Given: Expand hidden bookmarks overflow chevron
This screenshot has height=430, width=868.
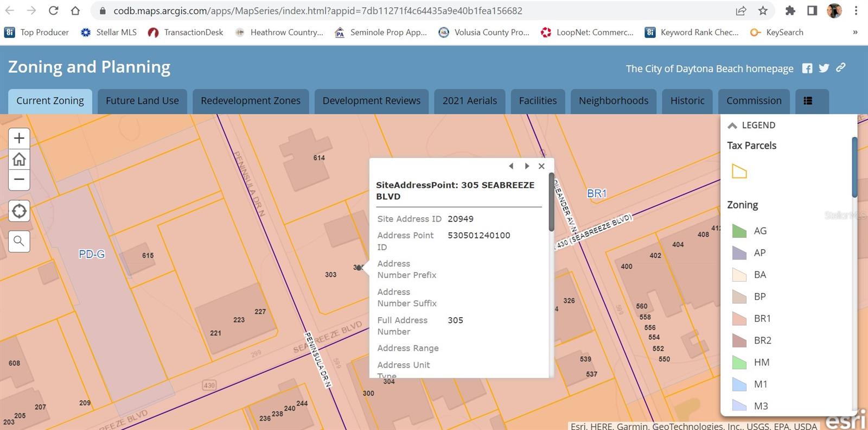Looking at the screenshot, I should click(855, 33).
